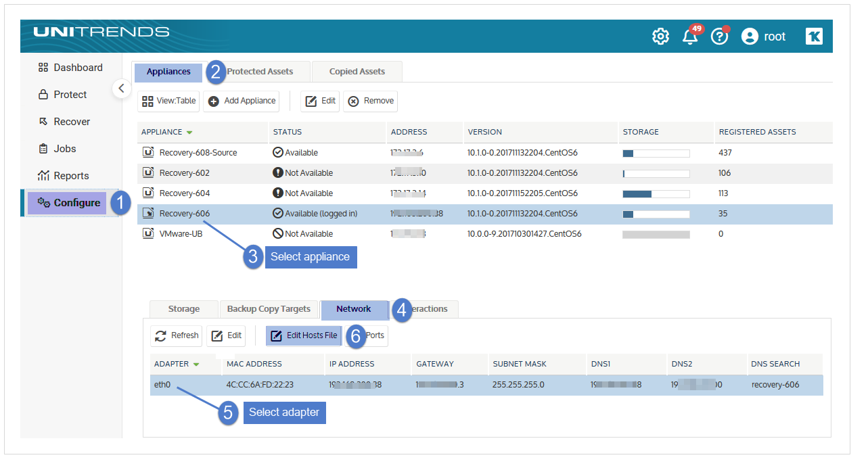Change view with View:Table button
The width and height of the screenshot is (868, 468).
coord(168,101)
